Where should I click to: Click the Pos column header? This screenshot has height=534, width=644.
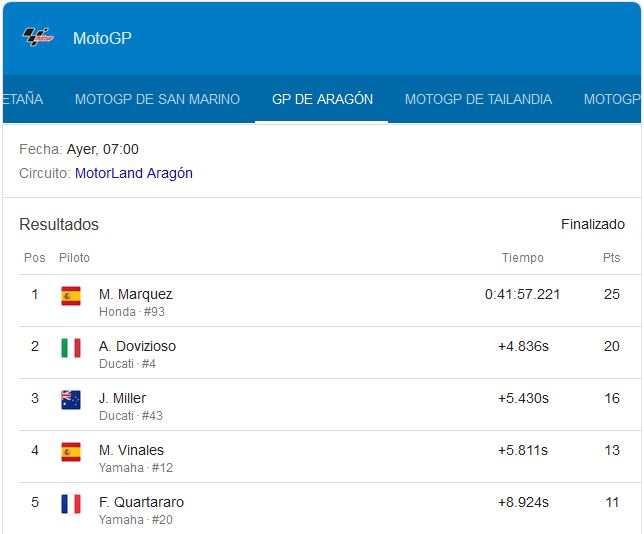tap(34, 258)
